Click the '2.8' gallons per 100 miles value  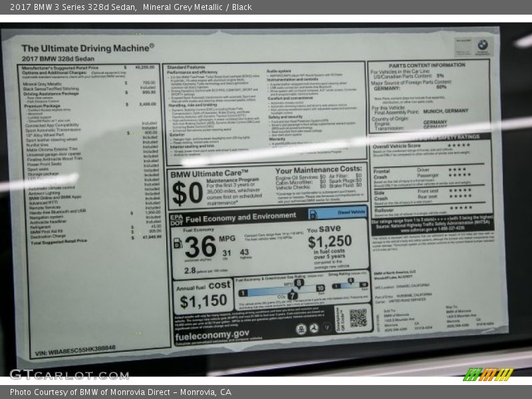point(190,271)
